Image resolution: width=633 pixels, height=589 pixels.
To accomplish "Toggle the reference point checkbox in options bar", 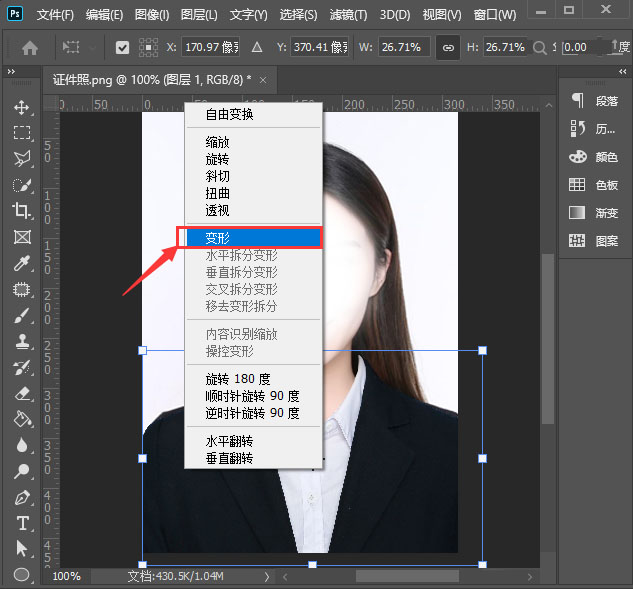I will [x=123, y=47].
